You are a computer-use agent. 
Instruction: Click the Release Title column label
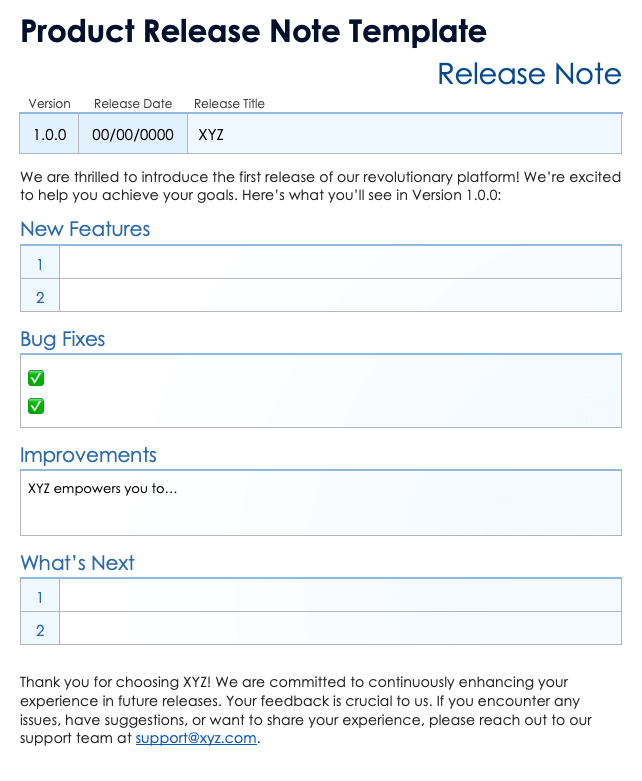[x=229, y=104]
